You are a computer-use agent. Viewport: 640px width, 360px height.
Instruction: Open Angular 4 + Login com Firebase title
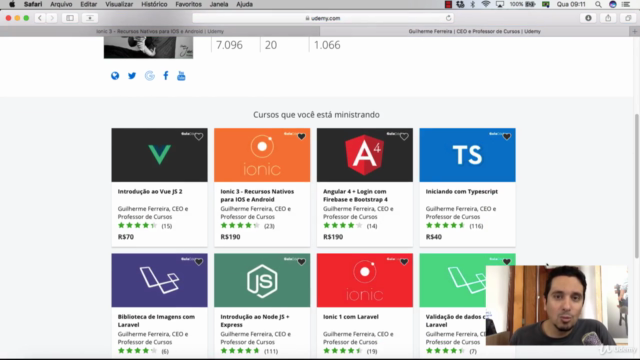tap(356, 196)
